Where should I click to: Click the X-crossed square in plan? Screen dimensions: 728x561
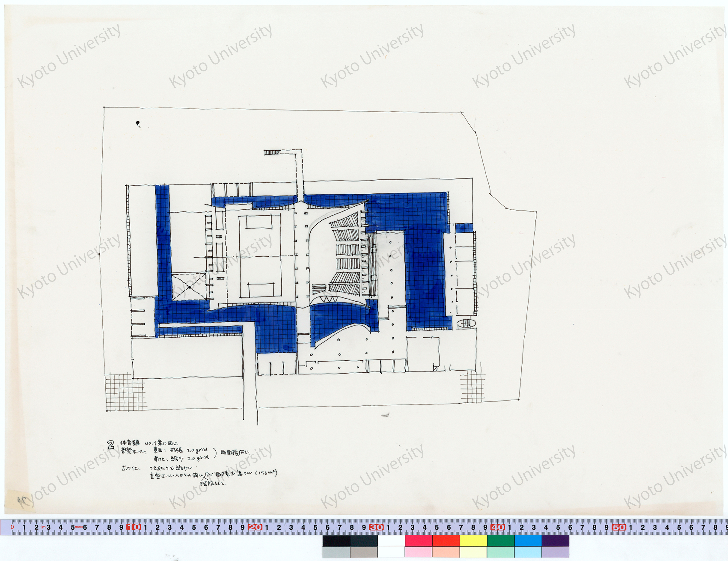[x=189, y=287]
